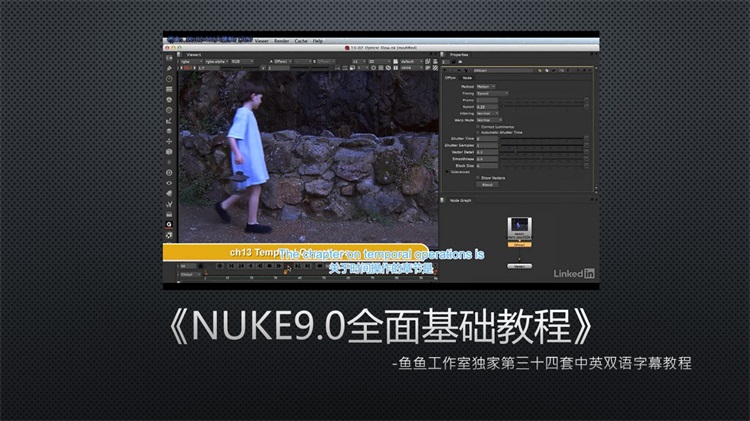Switch to the OFlow tab in properties
Viewport: 750px width, 421px height.
click(451, 78)
